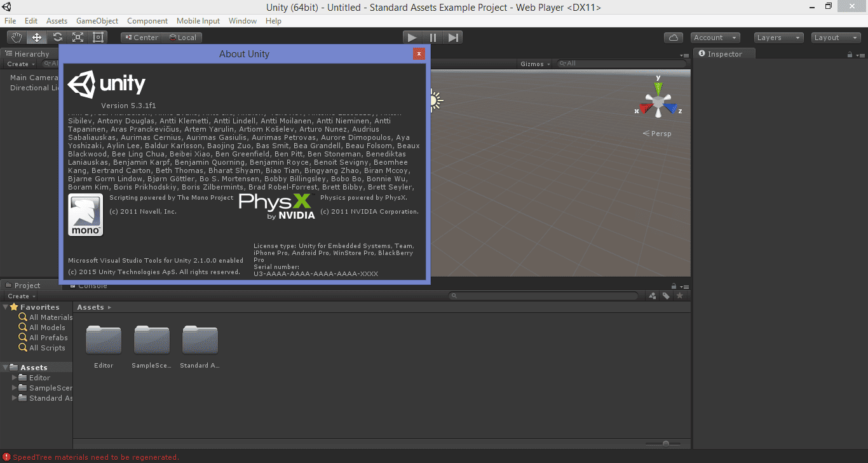Viewport: 868px width, 463px height.
Task: Open the Project Create dropdown
Action: [21, 296]
